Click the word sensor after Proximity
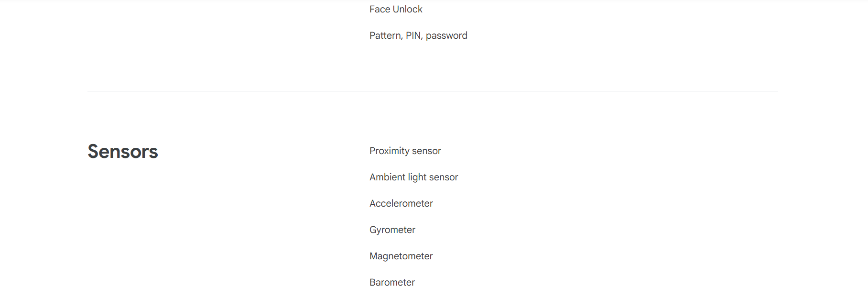 (x=426, y=151)
